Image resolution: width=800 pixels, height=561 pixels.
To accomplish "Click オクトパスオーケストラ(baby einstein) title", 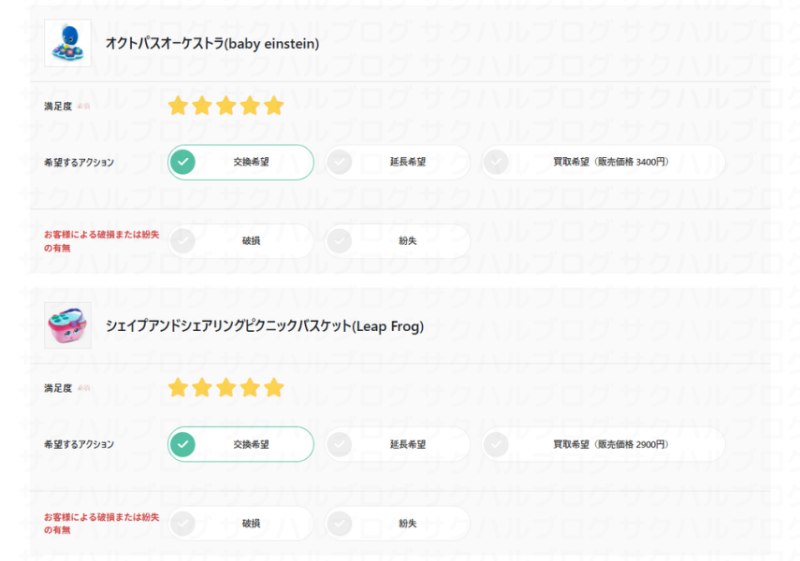I will tap(212, 44).
